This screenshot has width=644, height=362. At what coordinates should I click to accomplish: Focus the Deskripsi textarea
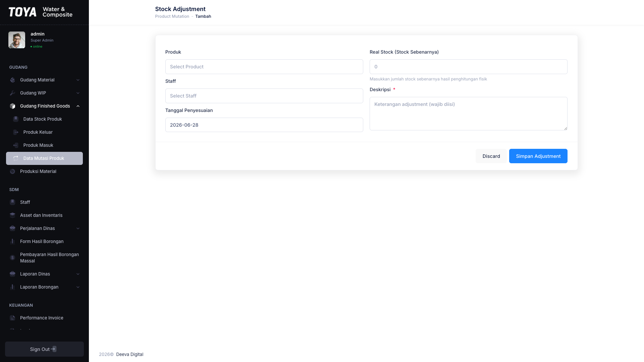click(468, 114)
